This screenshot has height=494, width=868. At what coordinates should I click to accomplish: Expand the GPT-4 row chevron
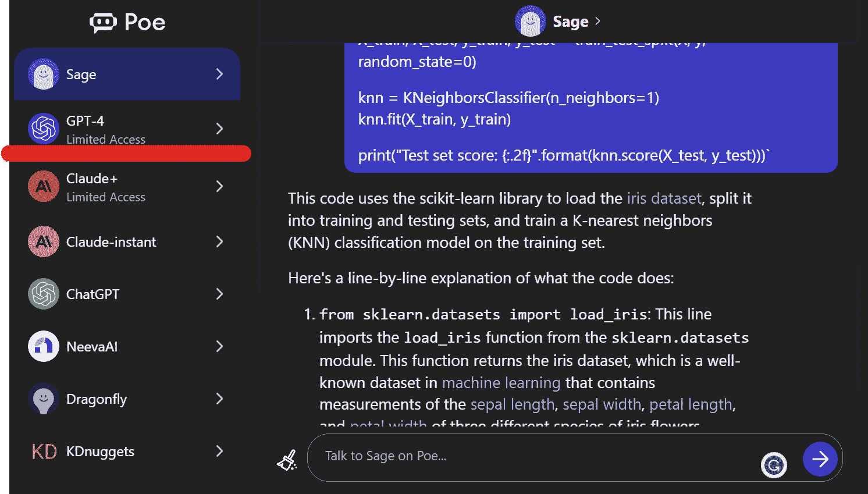click(219, 129)
